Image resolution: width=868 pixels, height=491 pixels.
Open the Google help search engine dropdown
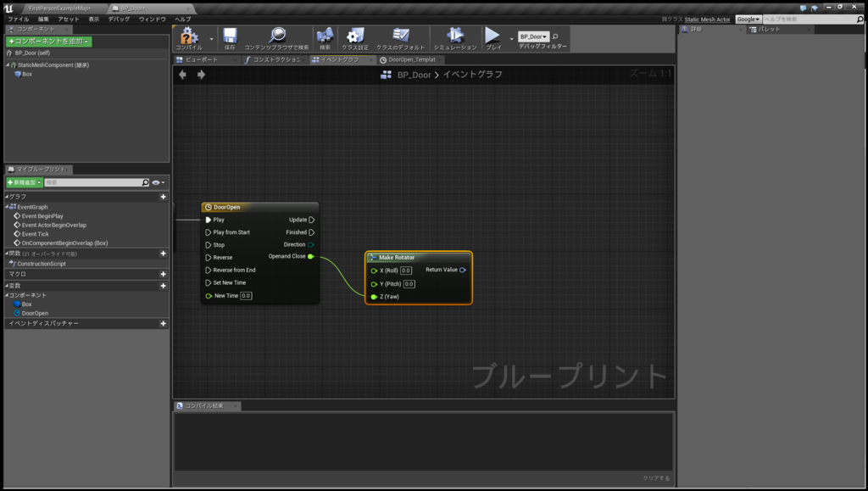(x=748, y=20)
